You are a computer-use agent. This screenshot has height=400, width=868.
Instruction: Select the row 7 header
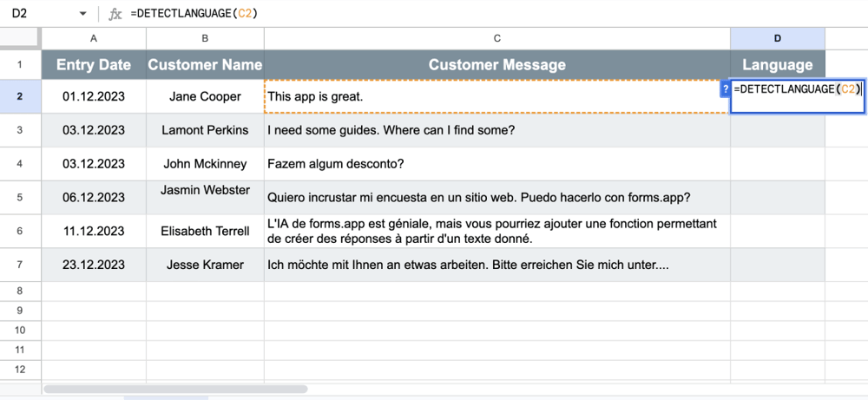tap(20, 265)
